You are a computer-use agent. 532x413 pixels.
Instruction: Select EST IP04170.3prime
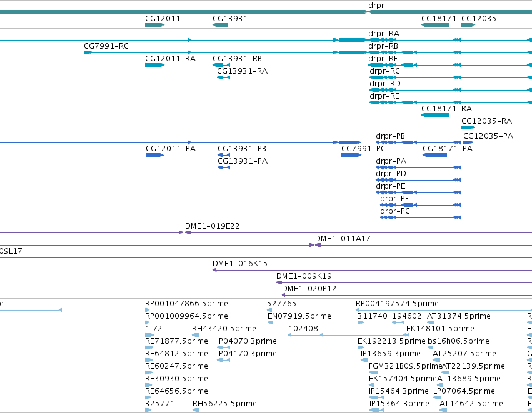point(247,354)
